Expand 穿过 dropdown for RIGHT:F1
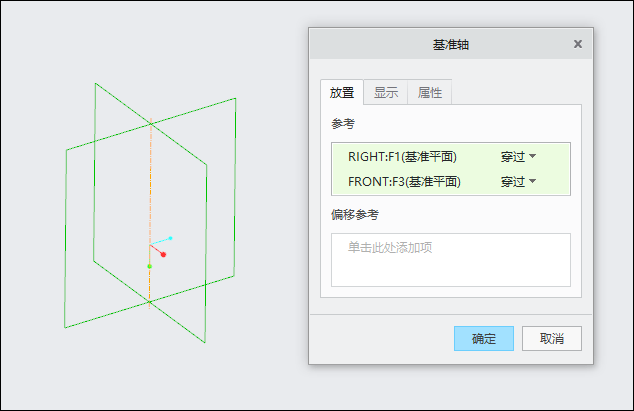Image resolution: width=634 pixels, height=411 pixels. pyautogui.click(x=518, y=157)
